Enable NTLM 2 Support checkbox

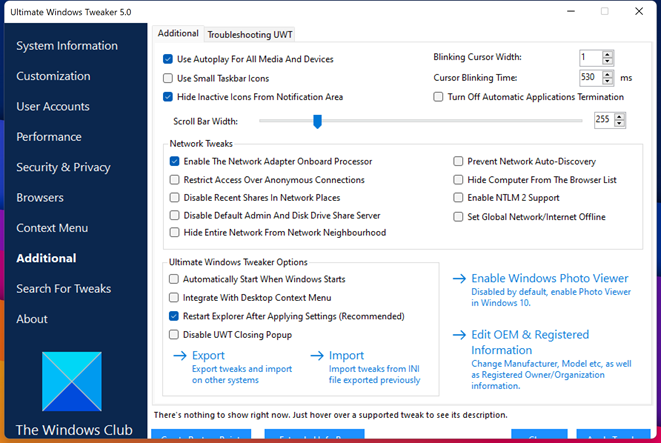[x=458, y=197]
